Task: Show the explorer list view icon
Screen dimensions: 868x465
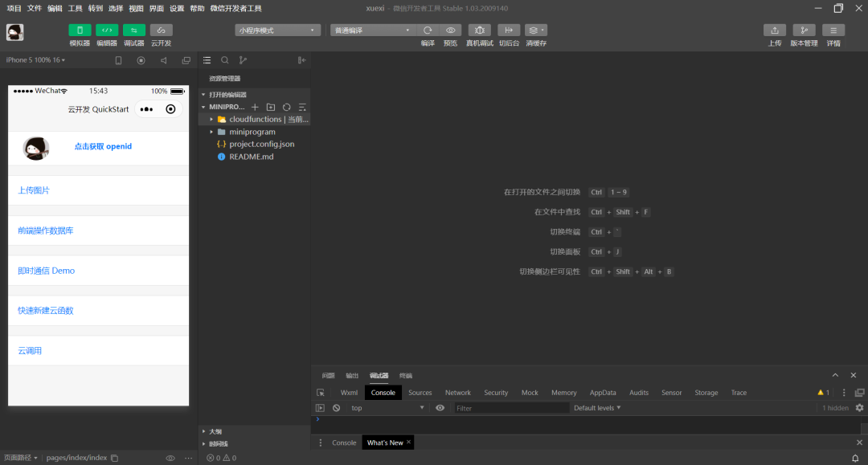Action: point(207,60)
